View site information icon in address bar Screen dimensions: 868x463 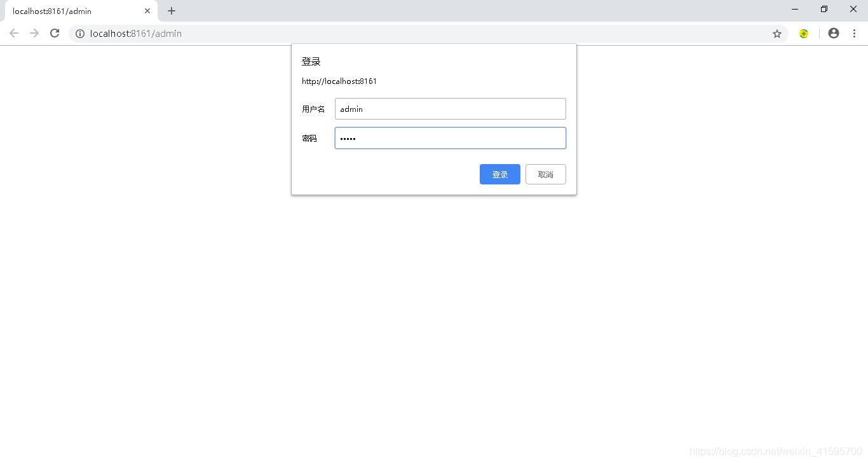80,34
